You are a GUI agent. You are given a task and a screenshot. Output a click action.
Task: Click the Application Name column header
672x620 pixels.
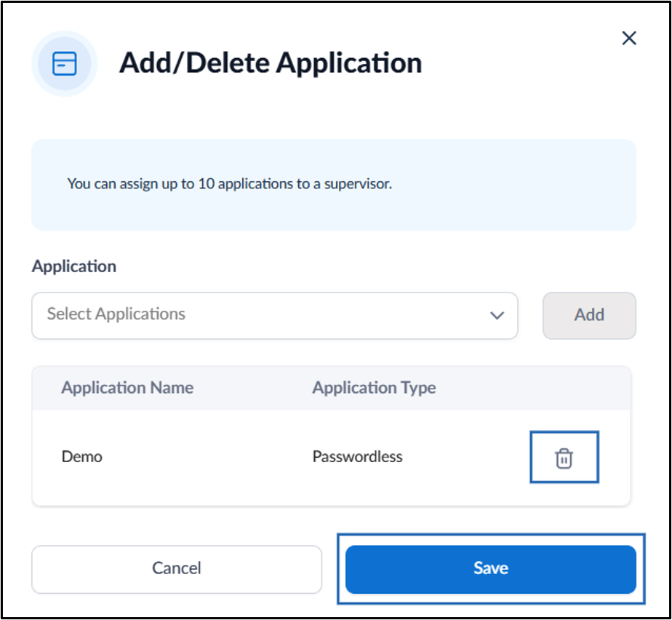click(127, 388)
